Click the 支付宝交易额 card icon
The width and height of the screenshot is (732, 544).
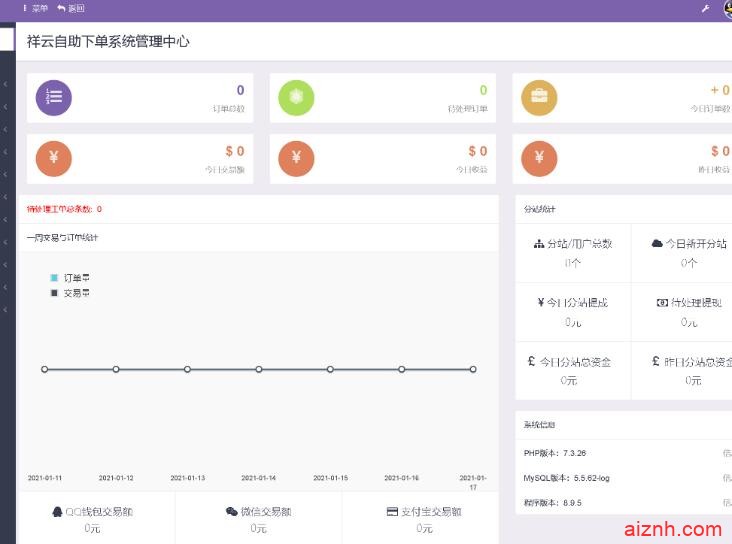[x=393, y=512]
